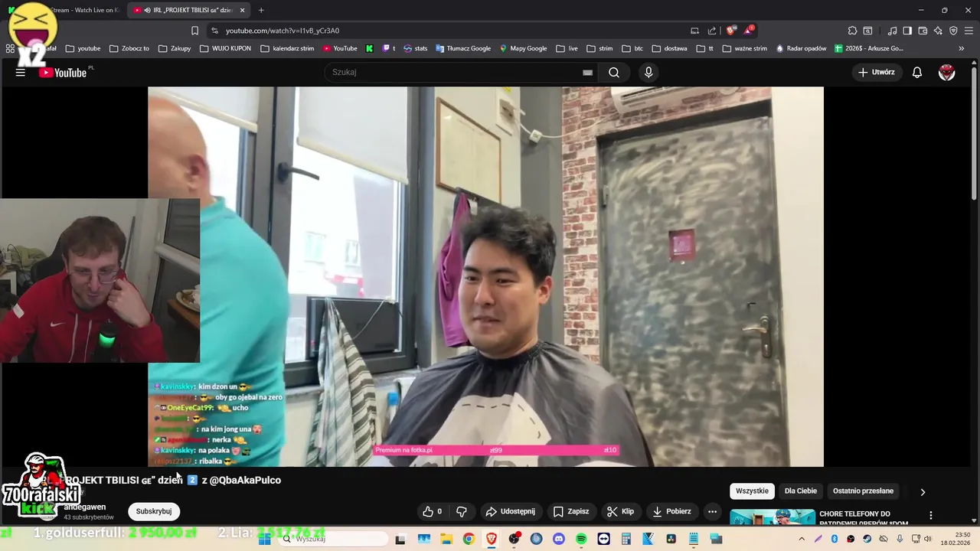The image size is (980, 551).
Task: Open options for CHORE TELEFONY video
Action: click(931, 516)
